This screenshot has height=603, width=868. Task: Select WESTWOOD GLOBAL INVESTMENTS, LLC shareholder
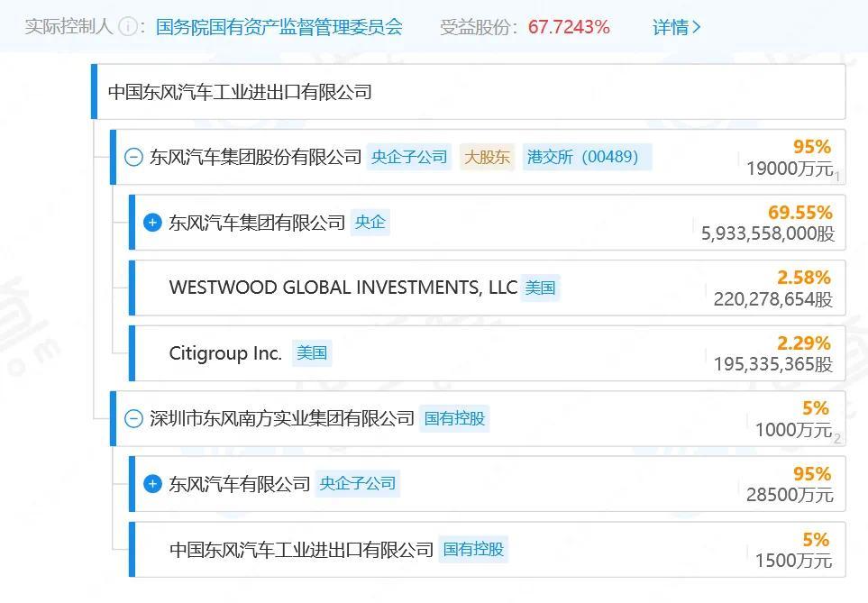tap(343, 288)
